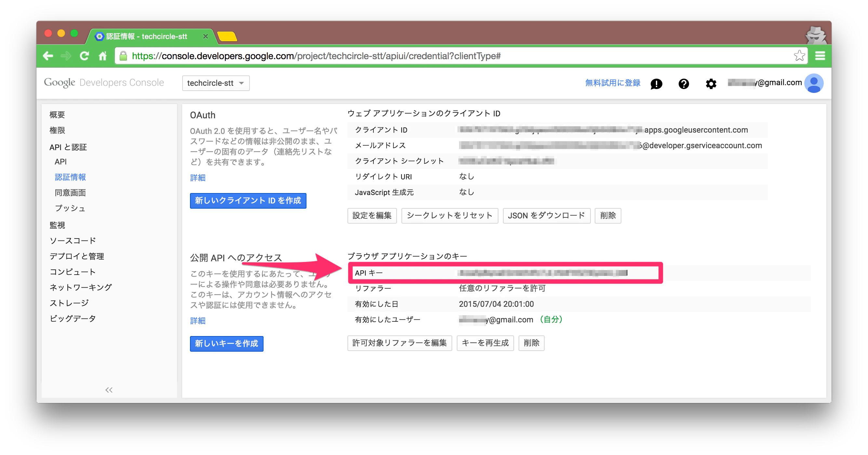The image size is (868, 455).
Task: Click 許可対象リファラーを編集 button
Action: click(400, 343)
